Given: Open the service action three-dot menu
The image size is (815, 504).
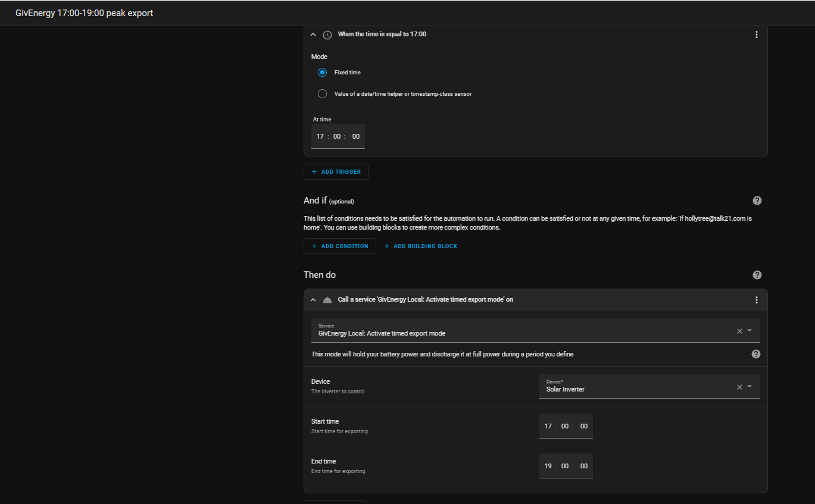Looking at the screenshot, I should click(757, 300).
